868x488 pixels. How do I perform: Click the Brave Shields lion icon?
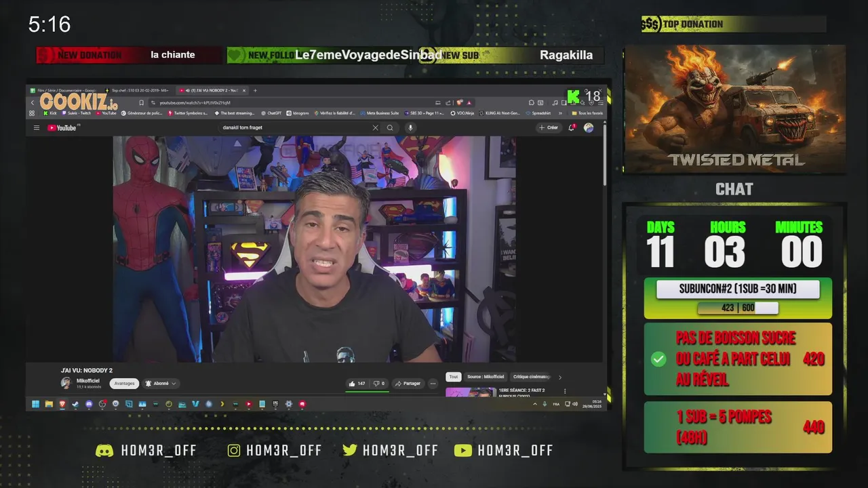pos(460,103)
